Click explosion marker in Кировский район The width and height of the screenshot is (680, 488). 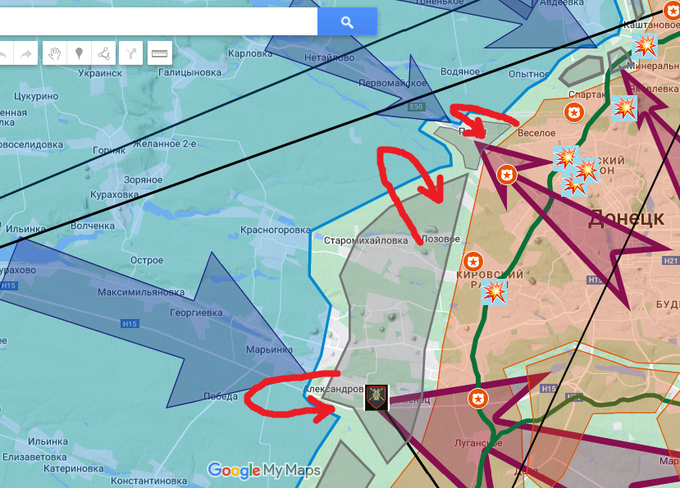click(x=494, y=291)
